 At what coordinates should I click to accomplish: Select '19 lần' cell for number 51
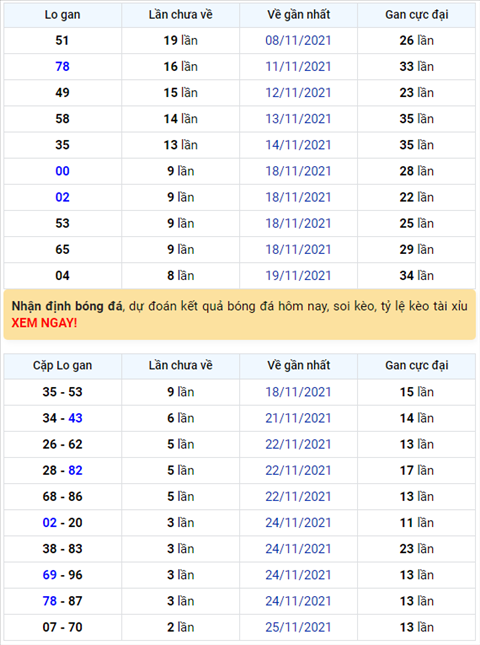(x=181, y=41)
